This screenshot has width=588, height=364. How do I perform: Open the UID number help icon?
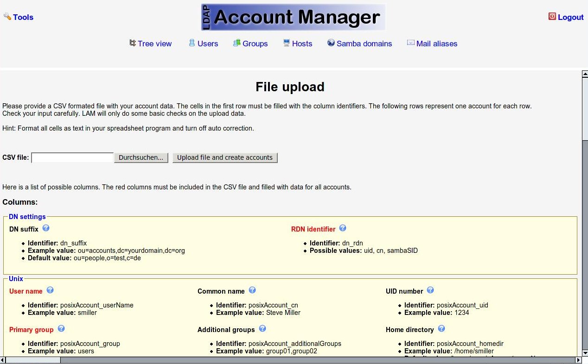pos(430,290)
